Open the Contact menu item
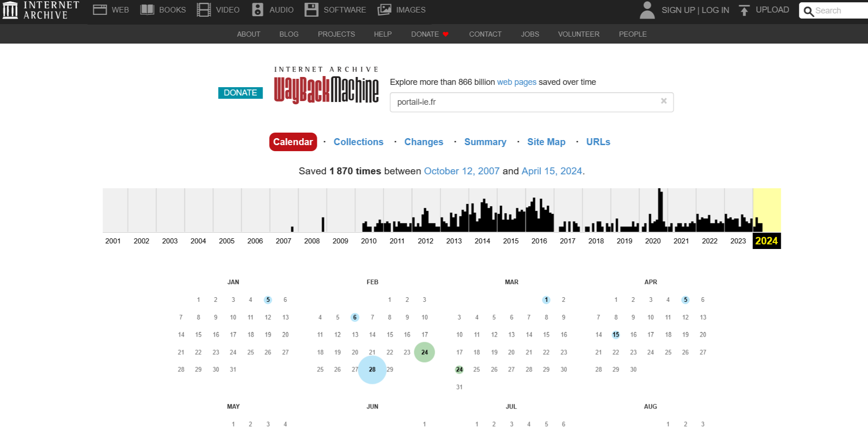 485,34
